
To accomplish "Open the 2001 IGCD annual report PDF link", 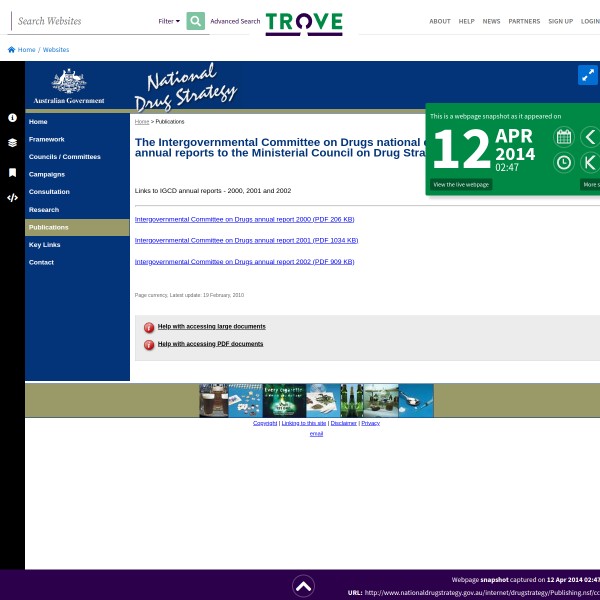I will click(246, 240).
